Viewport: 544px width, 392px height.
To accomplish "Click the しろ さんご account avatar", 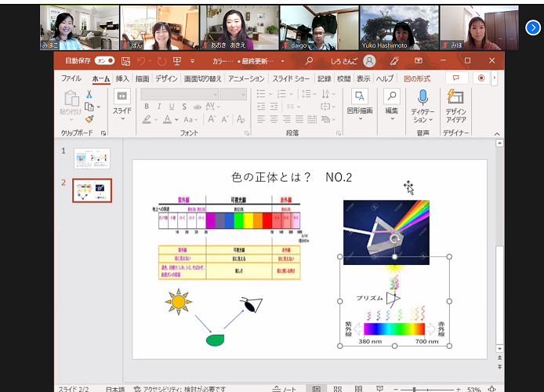I will coord(369,61).
